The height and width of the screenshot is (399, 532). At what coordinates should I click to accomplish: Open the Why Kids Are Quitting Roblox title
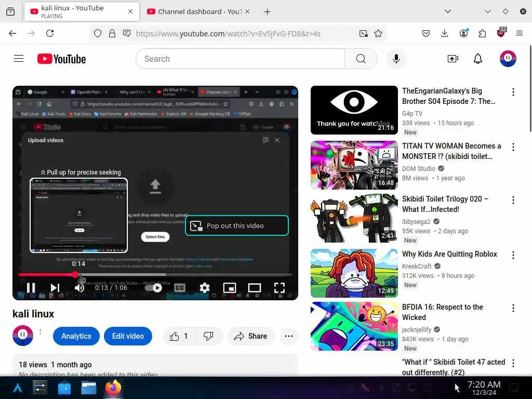coord(449,254)
